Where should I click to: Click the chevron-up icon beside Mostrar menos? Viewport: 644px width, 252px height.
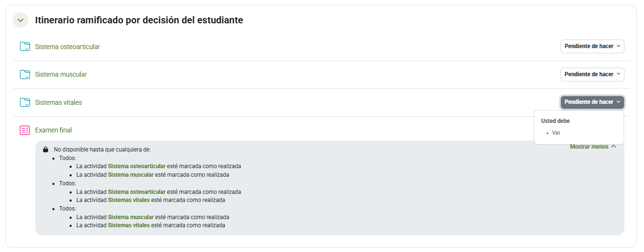[613, 147]
